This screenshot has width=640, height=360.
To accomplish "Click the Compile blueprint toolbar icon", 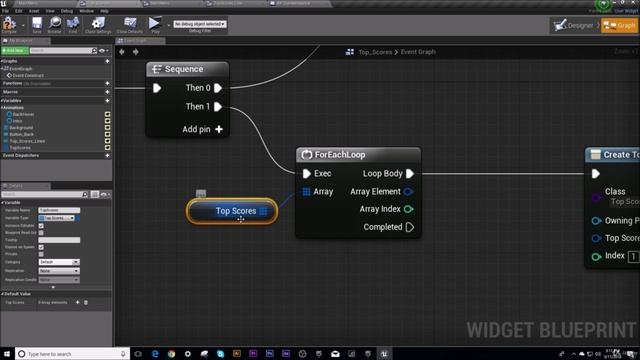I will (9, 24).
